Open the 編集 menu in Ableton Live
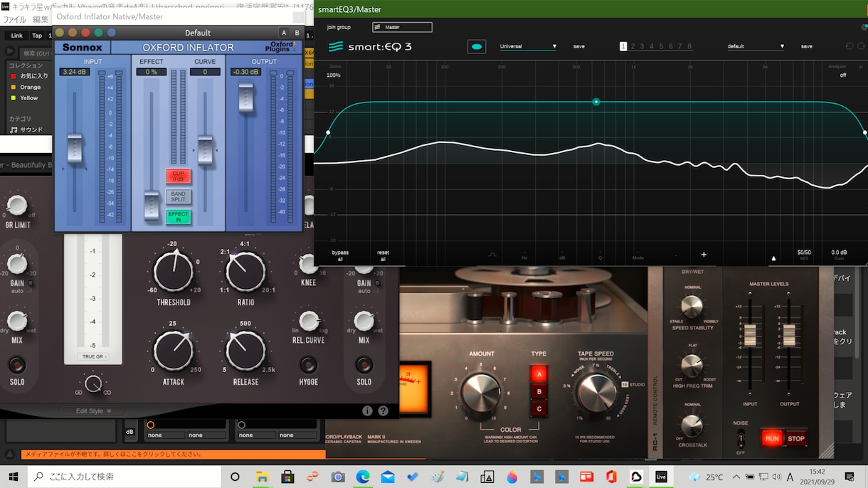Screen dimensions: 868x488 41,19
